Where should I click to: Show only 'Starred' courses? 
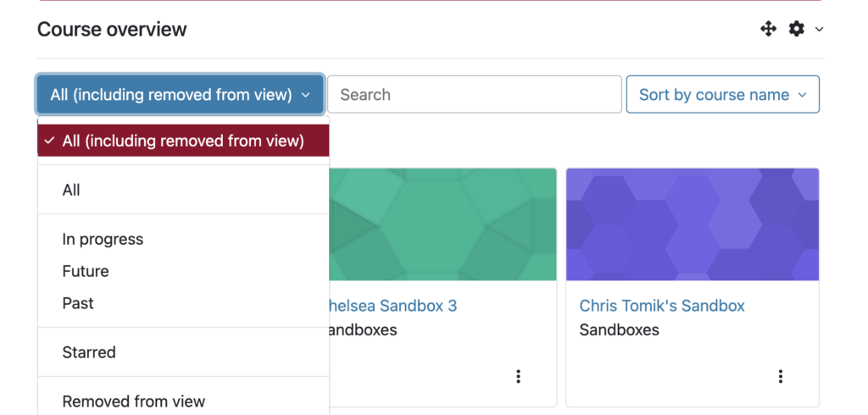pyautogui.click(x=89, y=352)
